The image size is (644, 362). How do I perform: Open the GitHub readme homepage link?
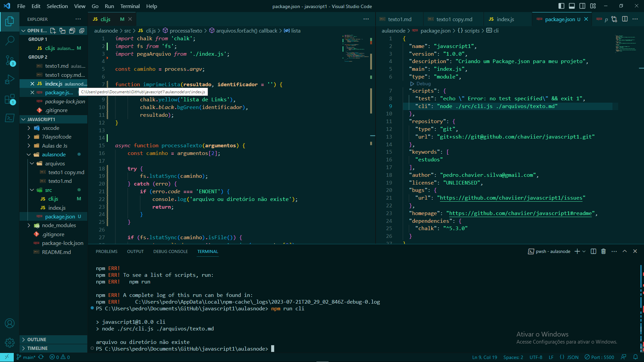coord(520,213)
